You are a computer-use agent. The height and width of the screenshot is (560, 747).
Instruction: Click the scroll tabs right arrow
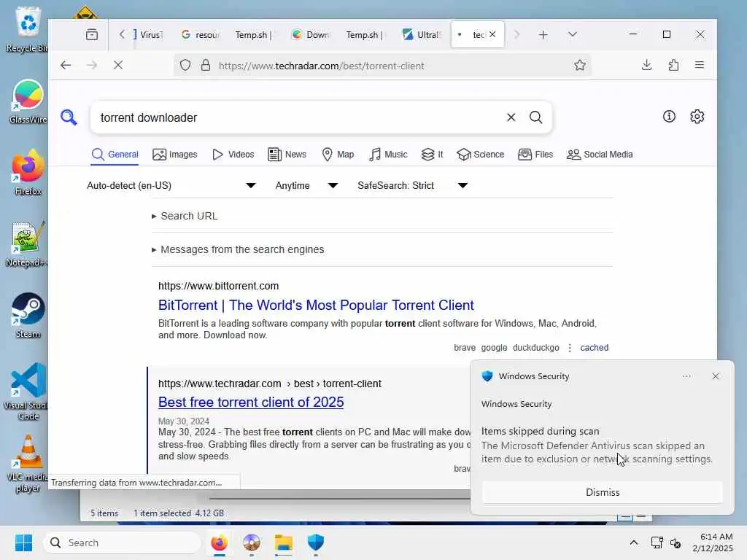(x=516, y=34)
